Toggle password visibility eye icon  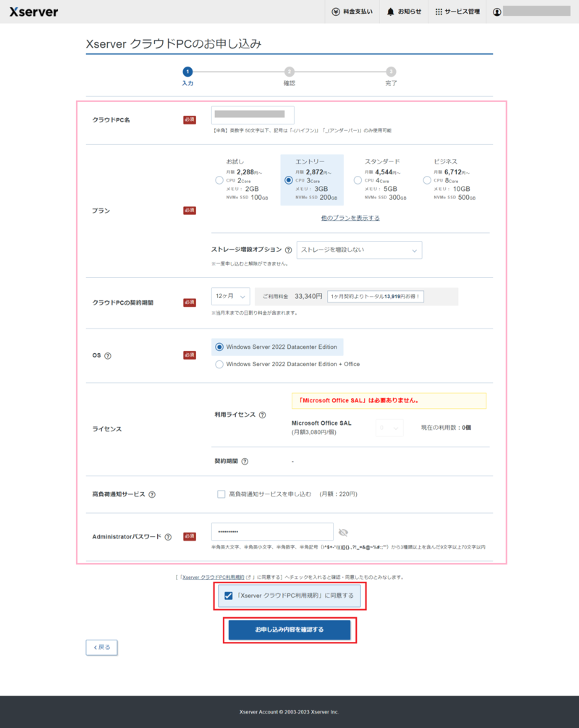pos(343,533)
